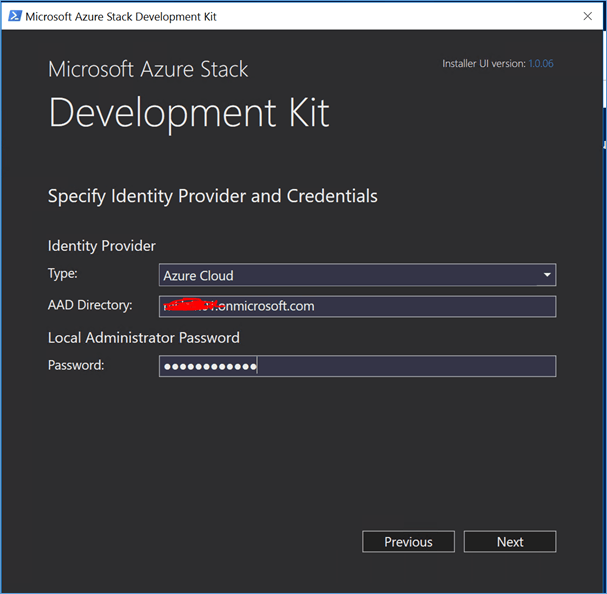Click the window title 'Microsoft Azure Stack Development Kit'
This screenshot has height=594, width=607.
(x=121, y=17)
